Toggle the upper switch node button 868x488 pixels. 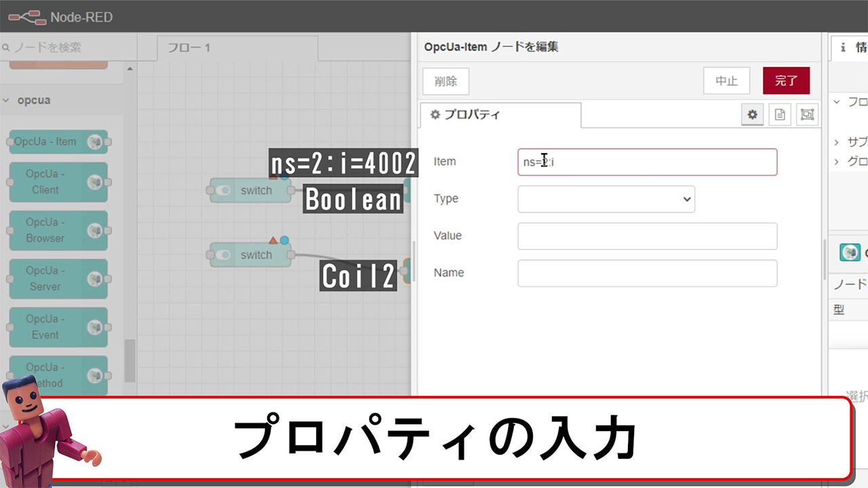pos(224,191)
